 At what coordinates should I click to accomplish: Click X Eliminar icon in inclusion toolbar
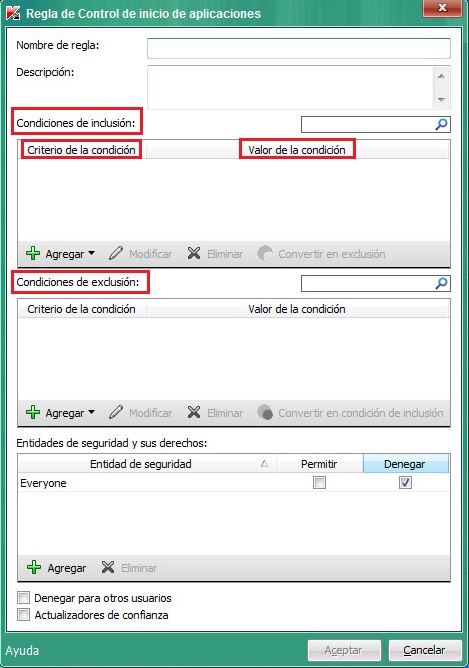point(194,253)
